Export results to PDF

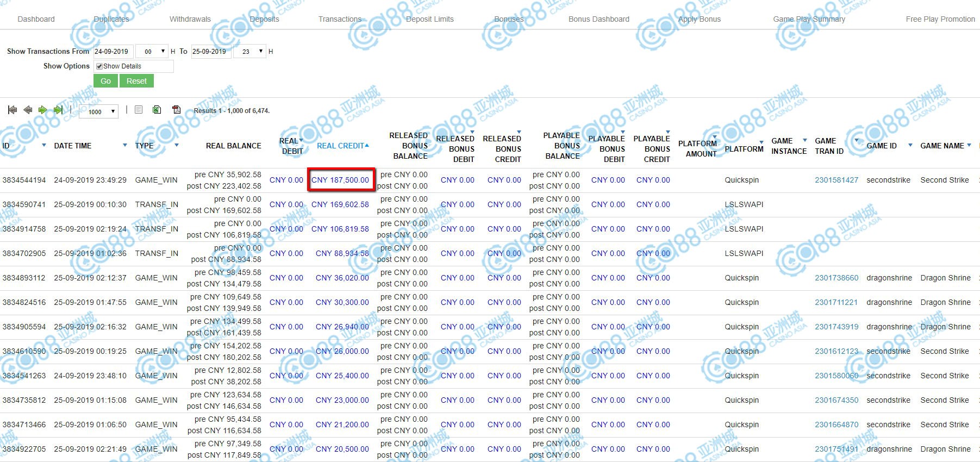pyautogui.click(x=176, y=110)
